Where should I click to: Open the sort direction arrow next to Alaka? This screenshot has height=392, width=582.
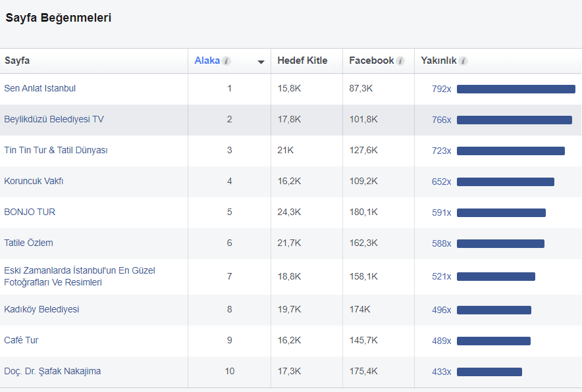pyautogui.click(x=261, y=61)
